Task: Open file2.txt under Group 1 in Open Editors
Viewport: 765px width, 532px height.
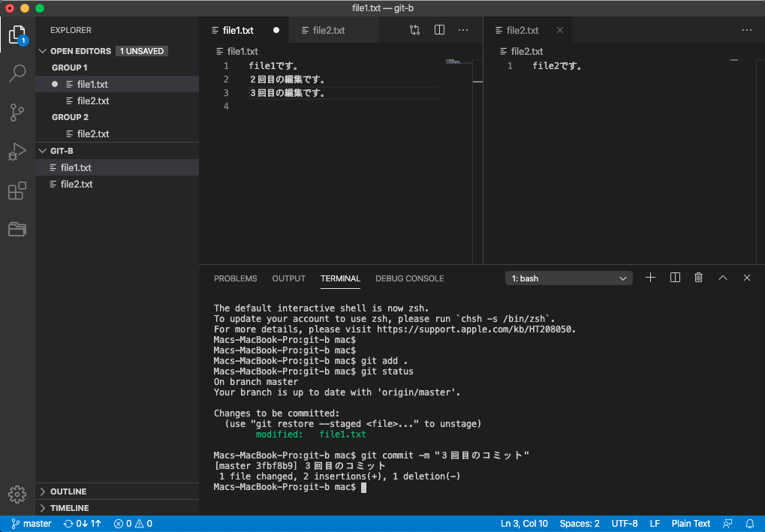Action: click(x=117, y=101)
